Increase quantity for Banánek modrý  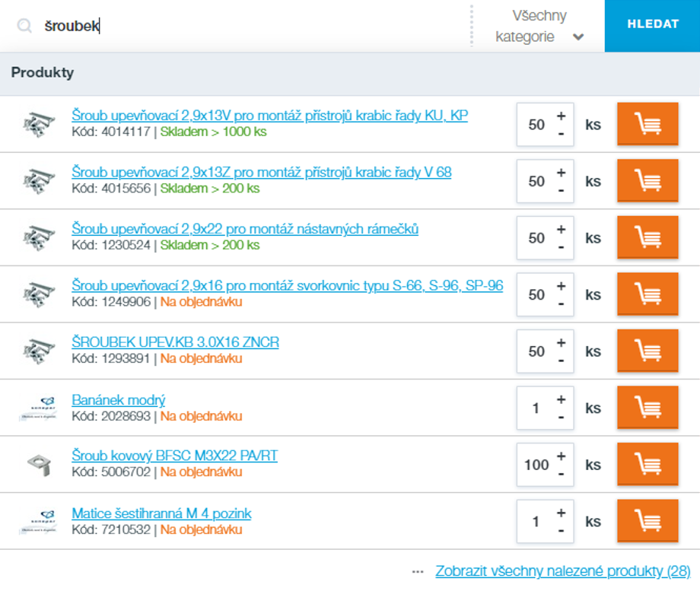pyautogui.click(x=561, y=399)
